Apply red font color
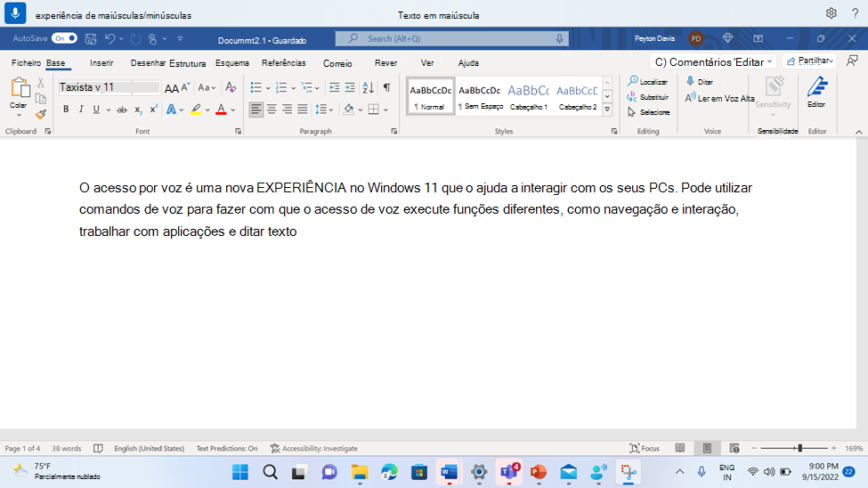The height and width of the screenshot is (488, 868). [x=221, y=110]
